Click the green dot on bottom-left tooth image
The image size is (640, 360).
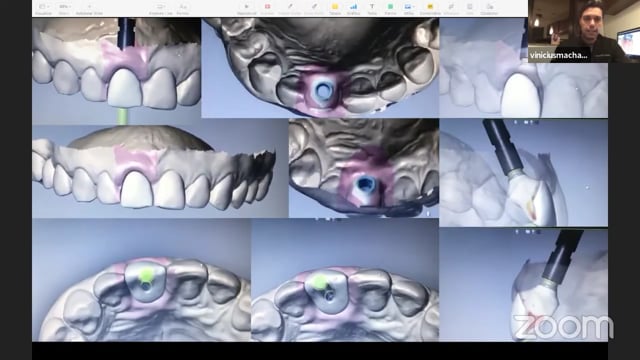pos(147,275)
